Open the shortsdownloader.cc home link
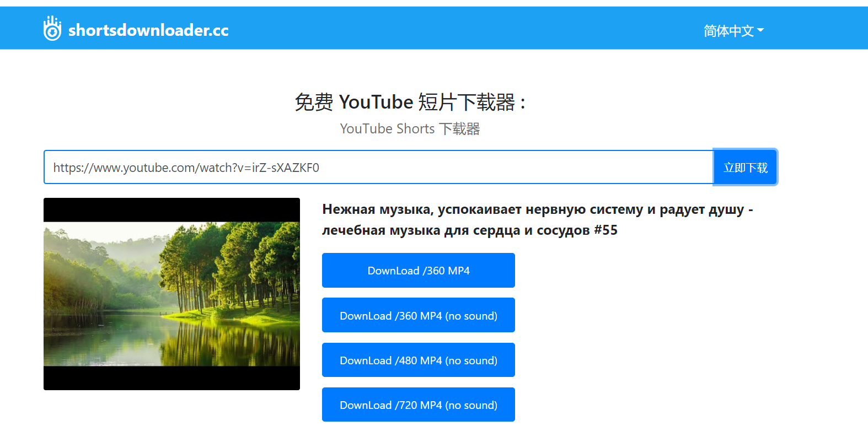 click(x=148, y=30)
